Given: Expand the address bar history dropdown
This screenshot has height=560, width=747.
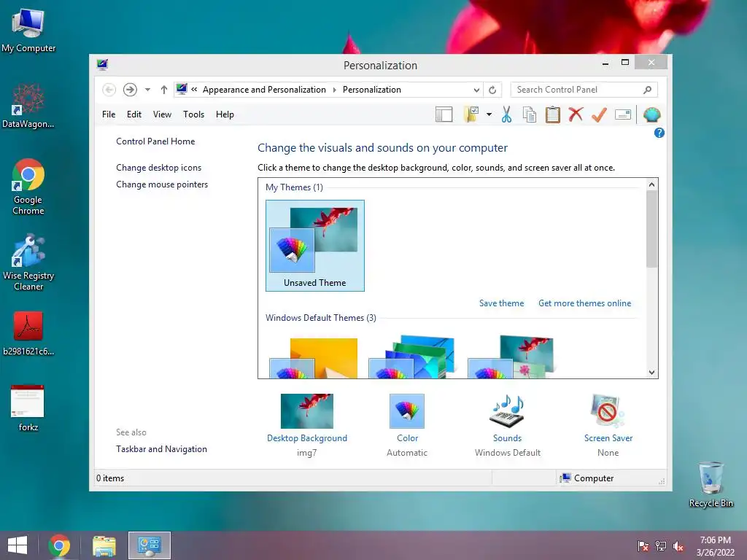Looking at the screenshot, I should [476, 90].
